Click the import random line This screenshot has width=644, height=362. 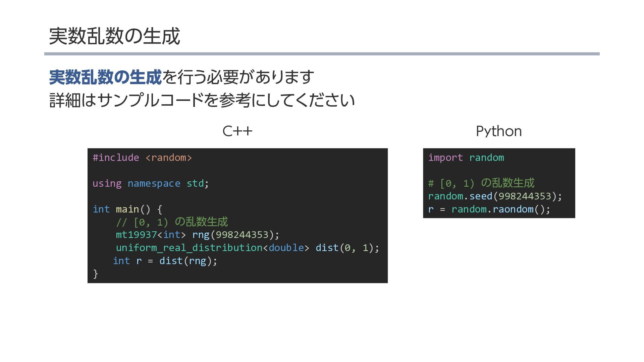pos(466,158)
